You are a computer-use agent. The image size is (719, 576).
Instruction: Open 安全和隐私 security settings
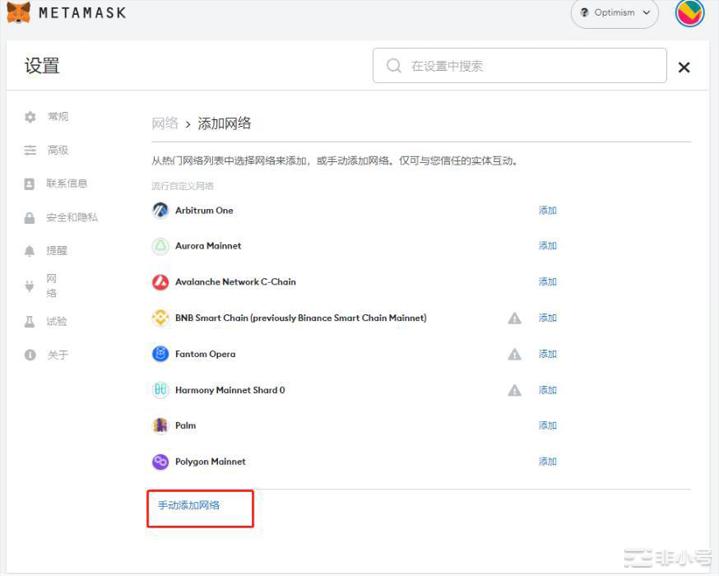pyautogui.click(x=71, y=217)
